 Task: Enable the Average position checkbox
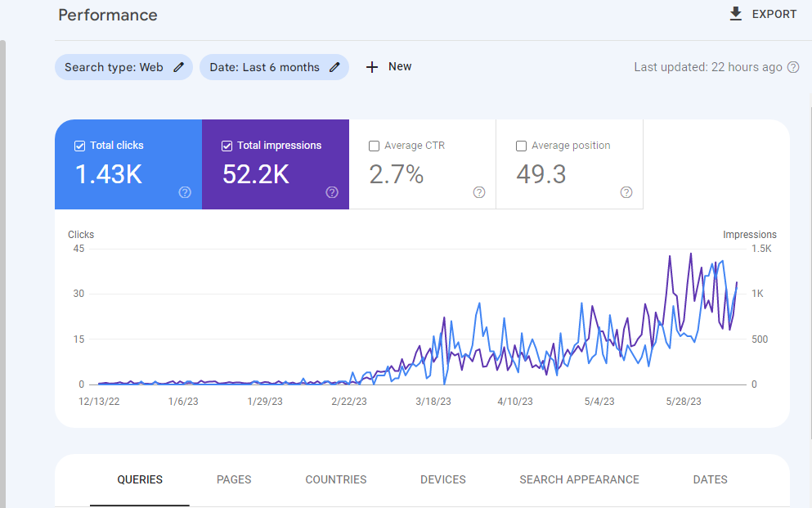pos(522,146)
